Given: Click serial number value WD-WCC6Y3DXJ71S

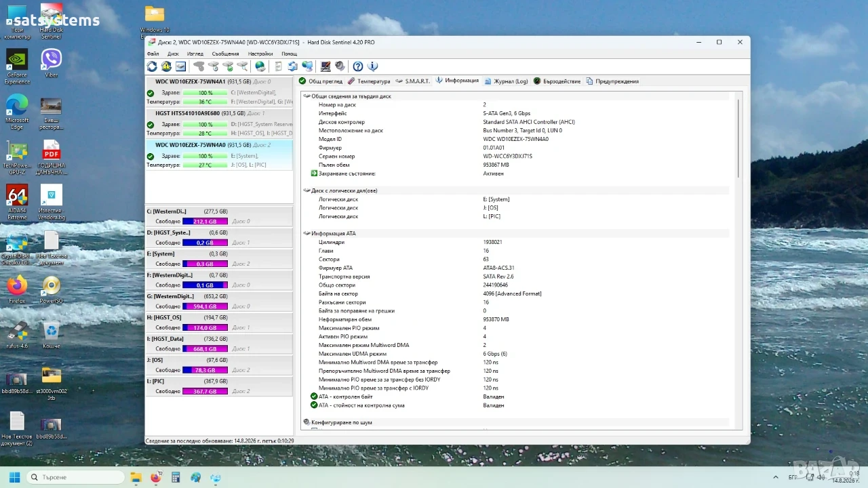Looking at the screenshot, I should pos(508,157).
